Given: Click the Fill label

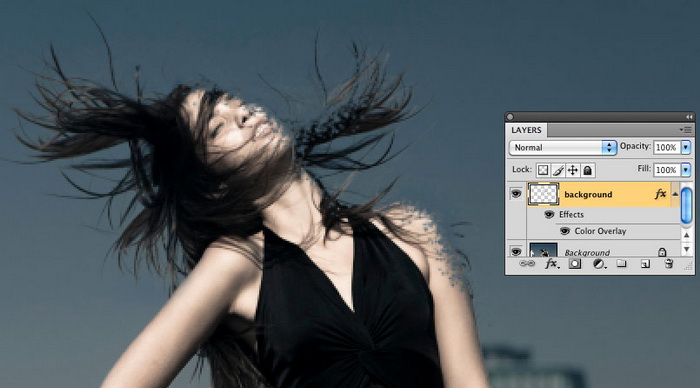Looking at the screenshot, I should click(x=644, y=169).
